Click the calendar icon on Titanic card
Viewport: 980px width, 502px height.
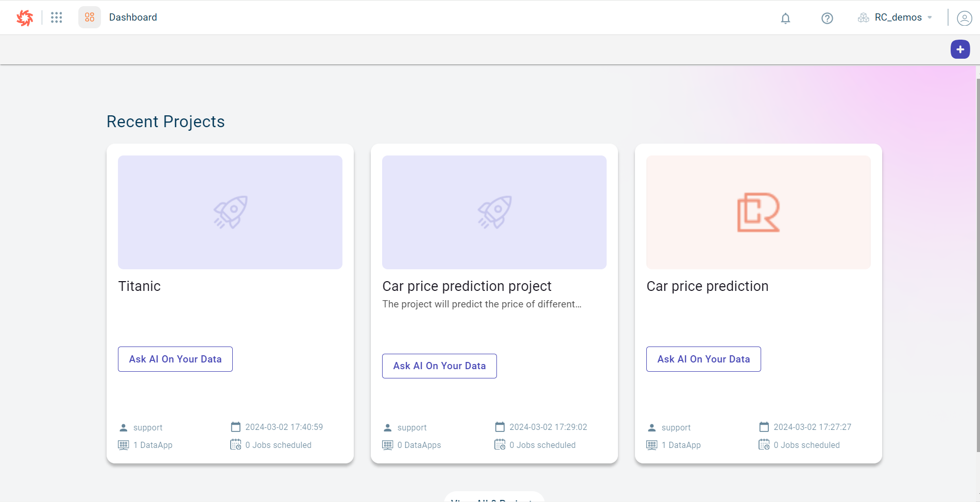coord(236,427)
